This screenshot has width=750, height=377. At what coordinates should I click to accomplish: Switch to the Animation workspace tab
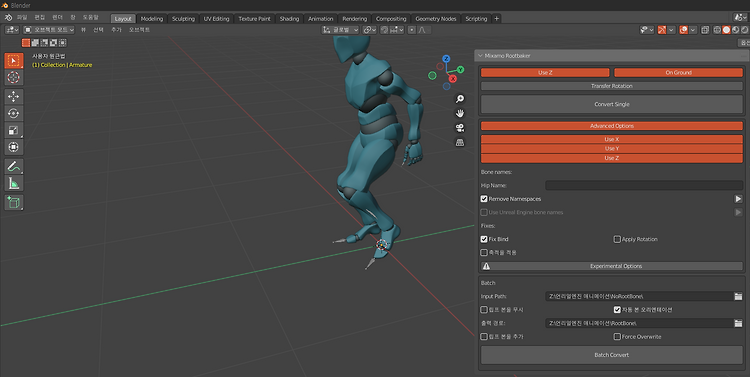click(320, 19)
